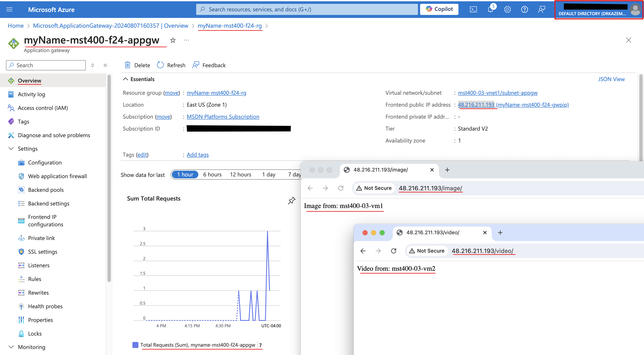The image size is (644, 355).
Task: Collapse the Essentials section
Action: pos(126,79)
